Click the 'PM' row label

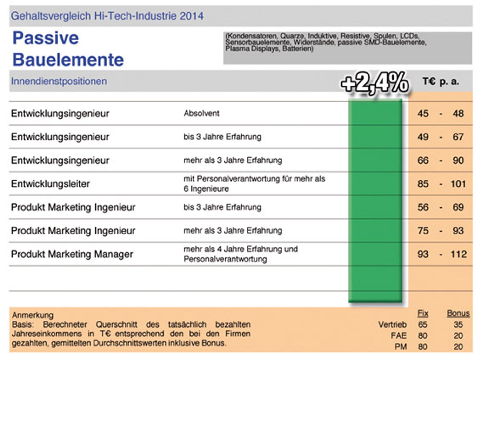click(x=401, y=347)
